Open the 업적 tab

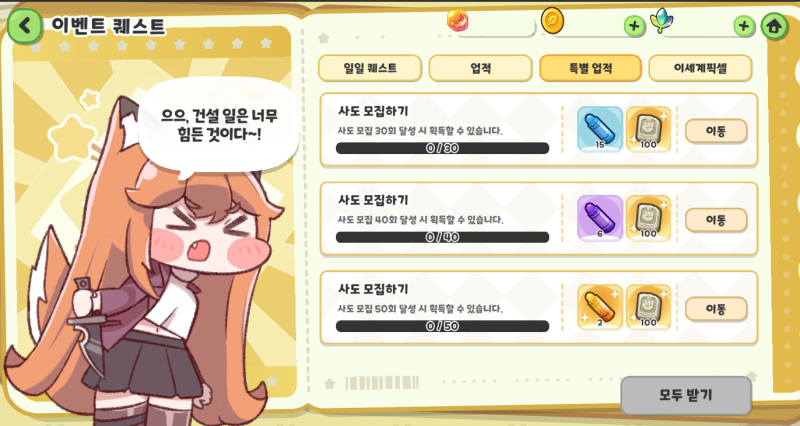click(481, 68)
